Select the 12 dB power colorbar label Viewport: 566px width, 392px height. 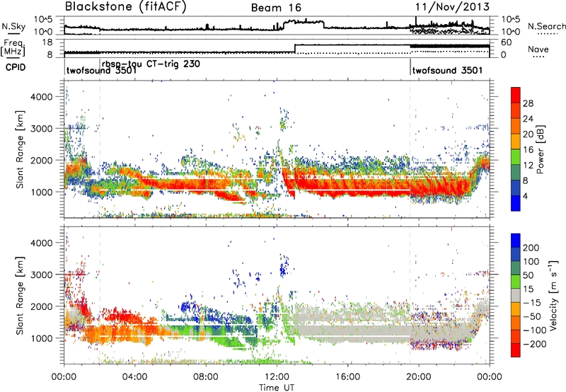[x=528, y=166]
